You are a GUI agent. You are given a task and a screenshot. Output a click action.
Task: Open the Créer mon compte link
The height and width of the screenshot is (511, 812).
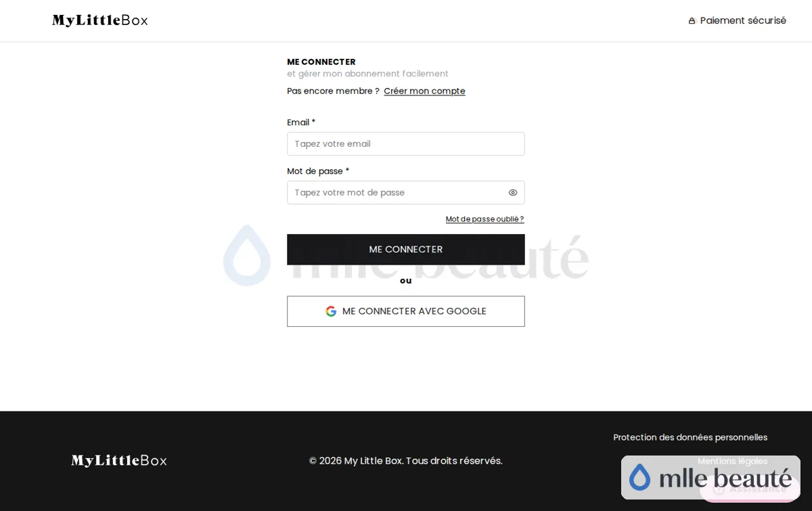pyautogui.click(x=424, y=91)
